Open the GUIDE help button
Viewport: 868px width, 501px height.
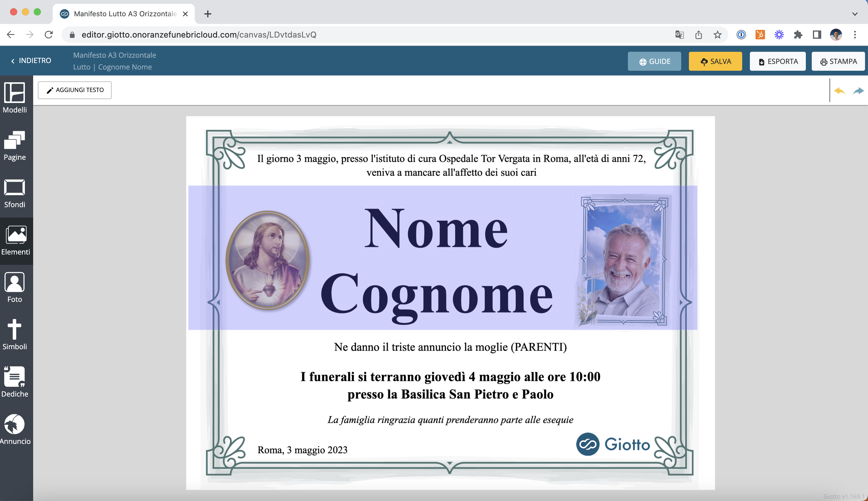pos(654,61)
